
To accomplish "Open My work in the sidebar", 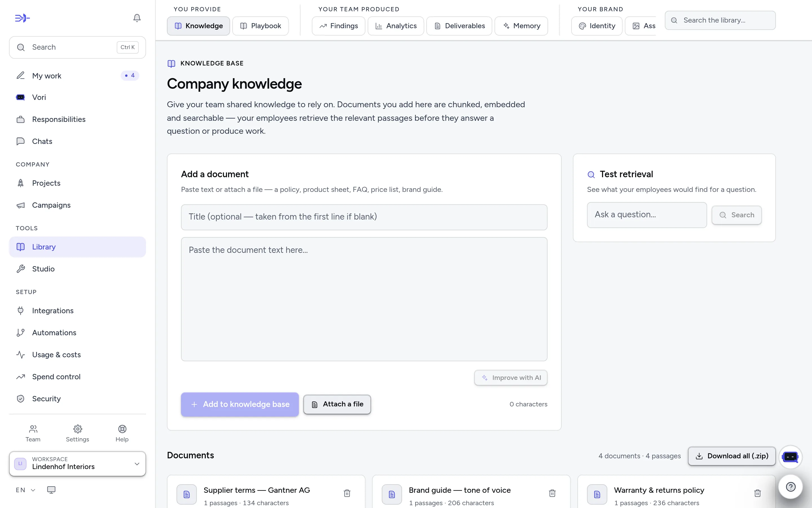I will click(78, 76).
